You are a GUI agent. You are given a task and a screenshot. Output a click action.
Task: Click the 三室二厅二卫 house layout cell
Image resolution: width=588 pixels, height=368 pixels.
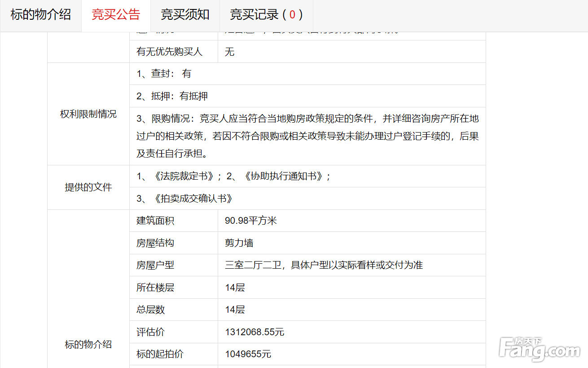(x=324, y=265)
